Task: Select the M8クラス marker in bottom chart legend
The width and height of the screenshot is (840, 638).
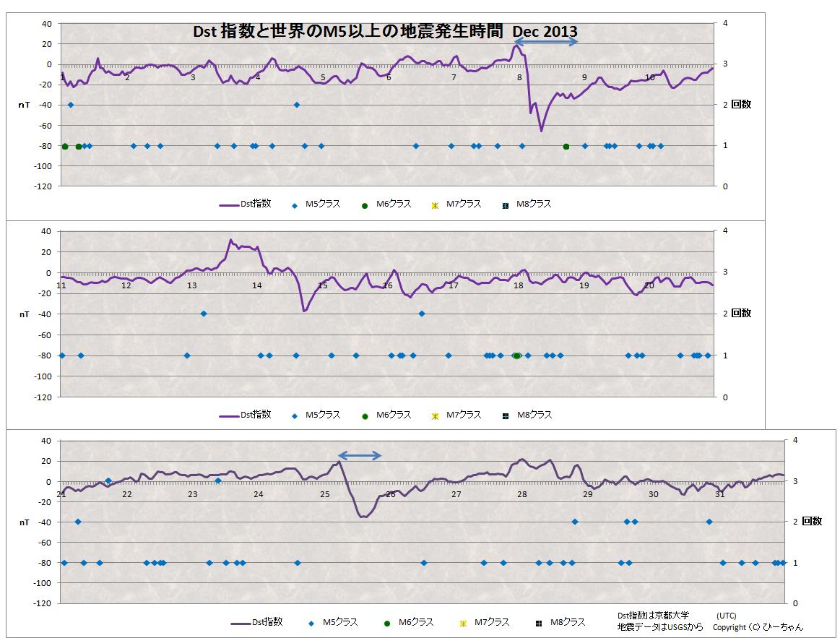Action: (538, 623)
